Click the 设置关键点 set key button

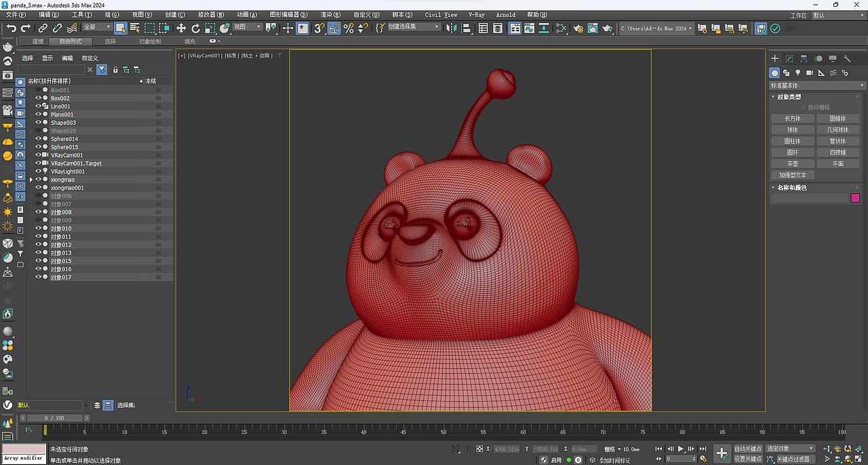click(749, 459)
